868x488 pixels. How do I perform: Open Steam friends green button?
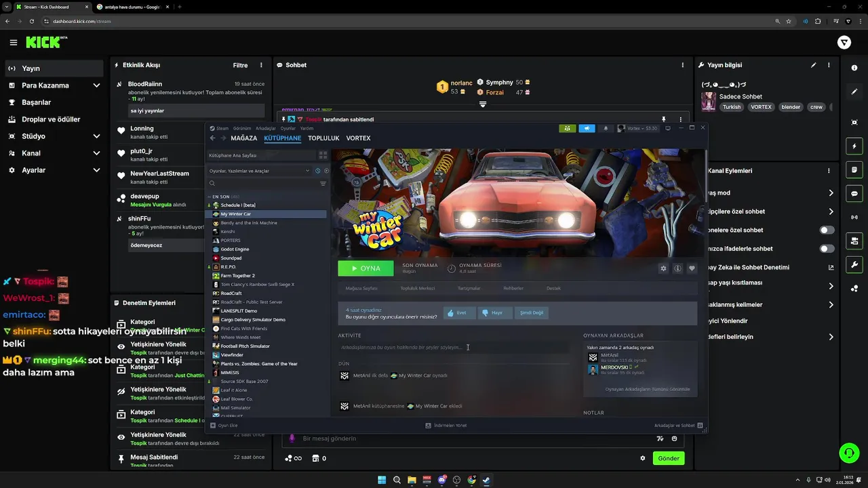tap(567, 128)
